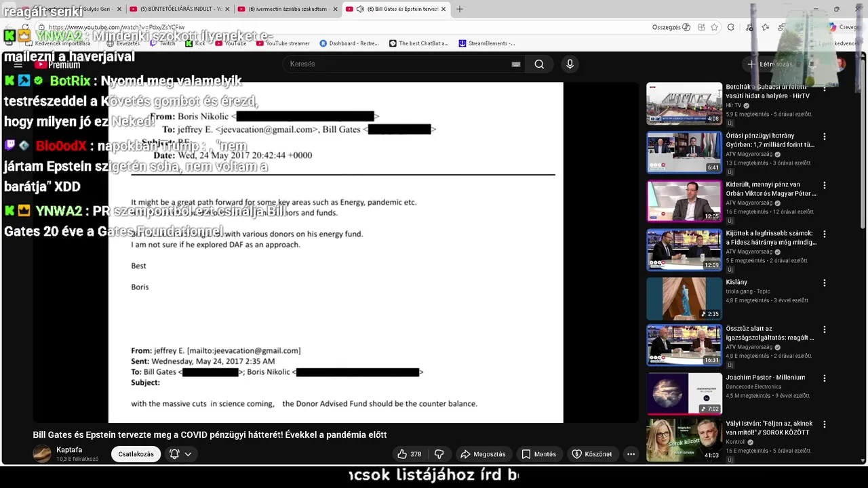Open the media control music note icon
868x488 pixels.
[749, 27]
